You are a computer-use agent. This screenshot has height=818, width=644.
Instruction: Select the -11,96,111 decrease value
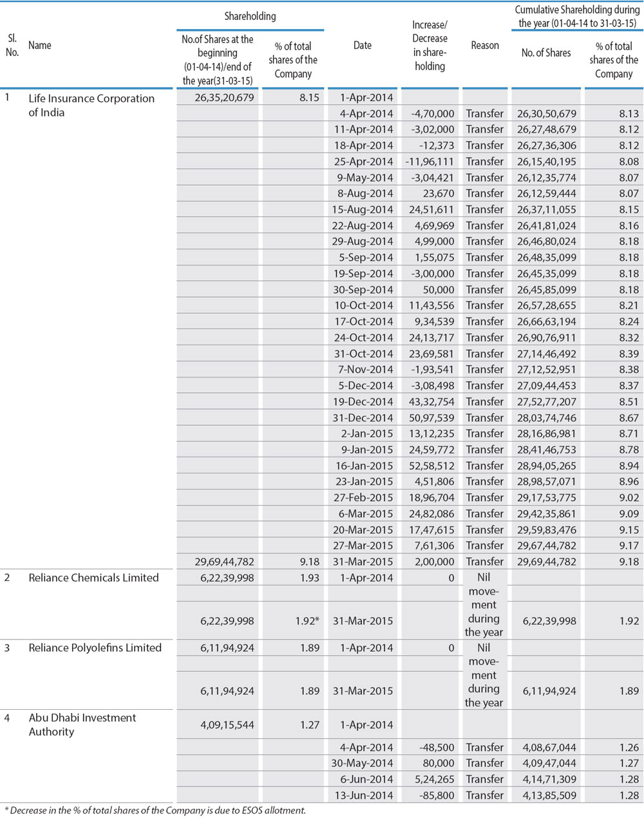tap(430, 162)
